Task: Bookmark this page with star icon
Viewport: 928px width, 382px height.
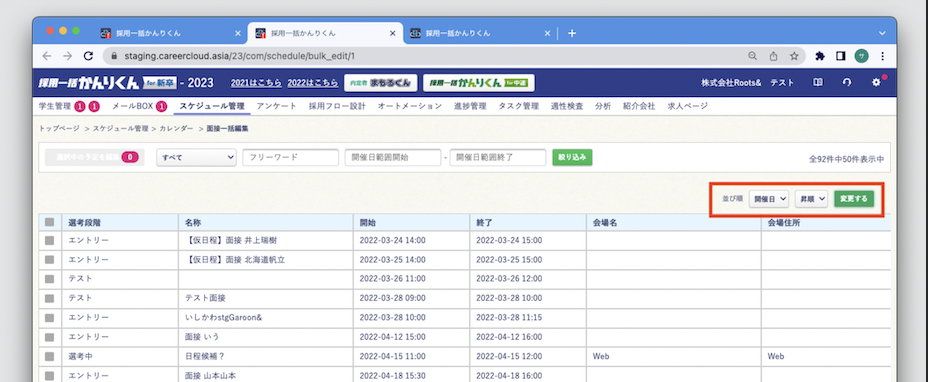Action: click(794, 56)
